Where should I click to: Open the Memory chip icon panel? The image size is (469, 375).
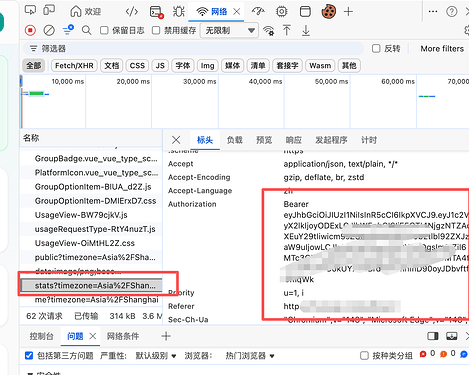pos(282,12)
